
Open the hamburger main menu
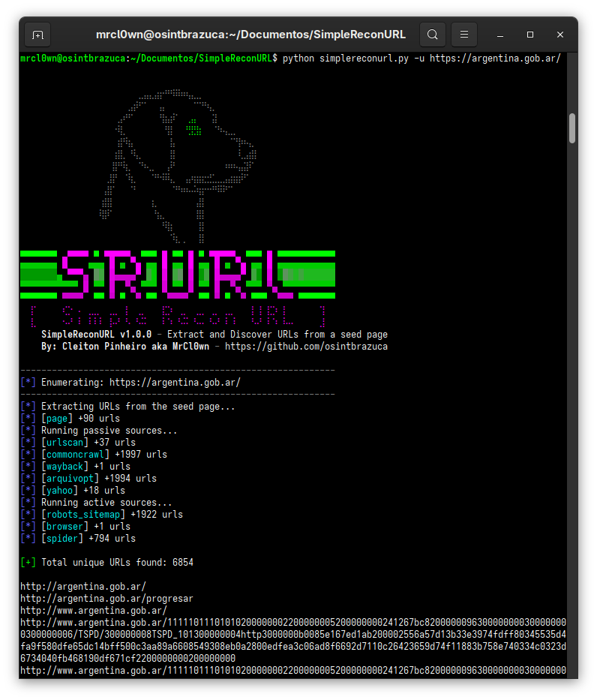coord(464,35)
